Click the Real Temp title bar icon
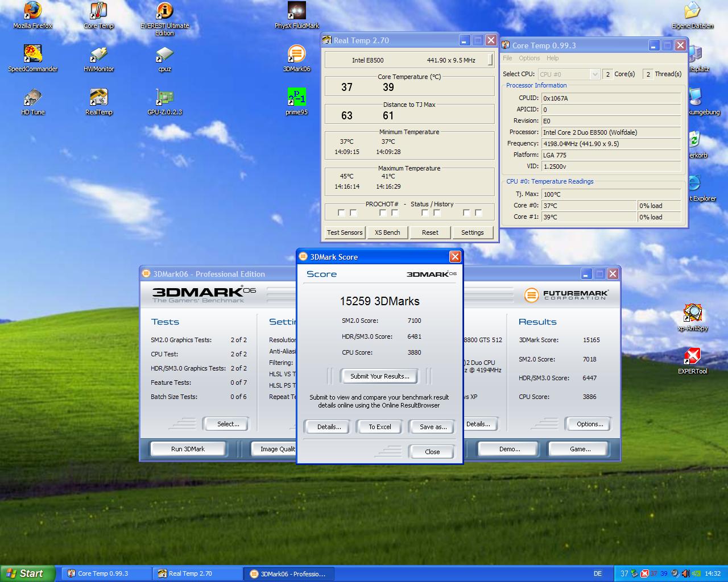Viewport: 728px width, 582px height. 327,40
